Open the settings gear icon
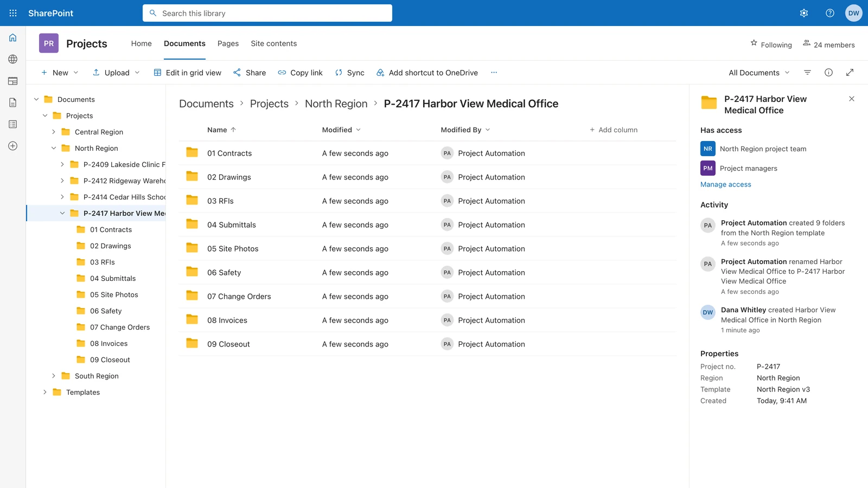 [x=804, y=13]
